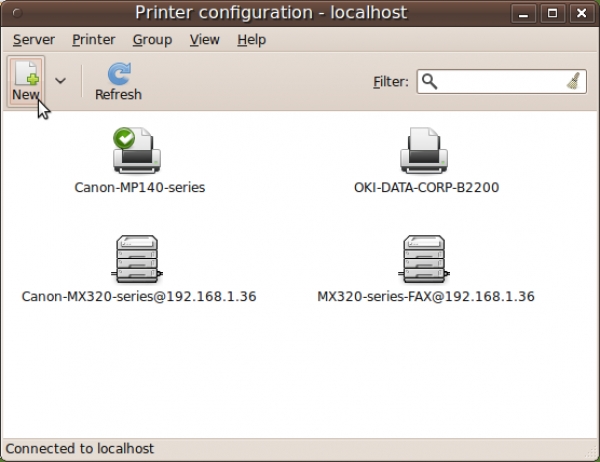Close the Printer configuration window
The image size is (600, 462).
pyautogui.click(x=581, y=14)
